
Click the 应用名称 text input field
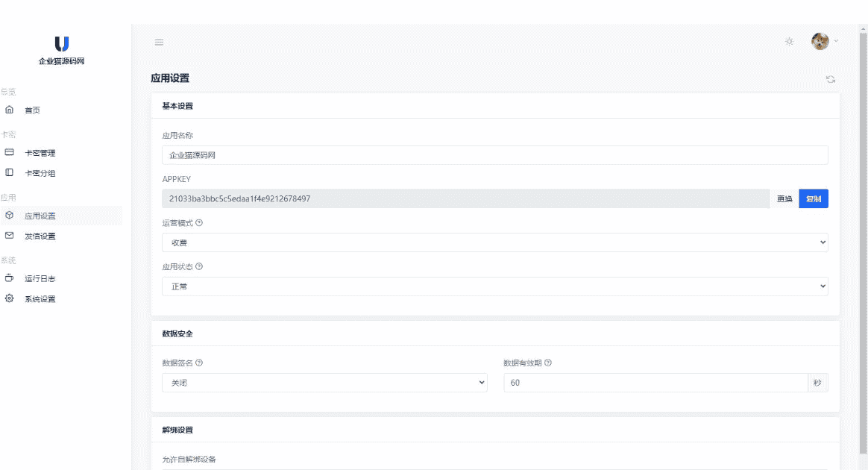tap(494, 155)
